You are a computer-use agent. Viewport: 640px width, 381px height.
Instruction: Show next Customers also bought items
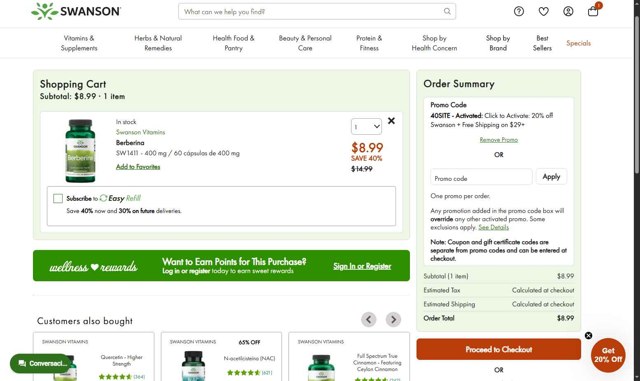click(x=393, y=319)
